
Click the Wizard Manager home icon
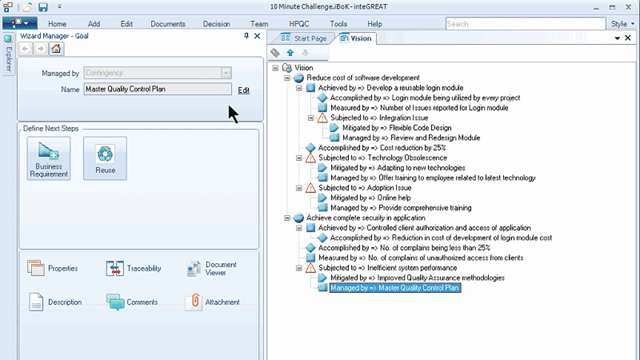pos(56,49)
